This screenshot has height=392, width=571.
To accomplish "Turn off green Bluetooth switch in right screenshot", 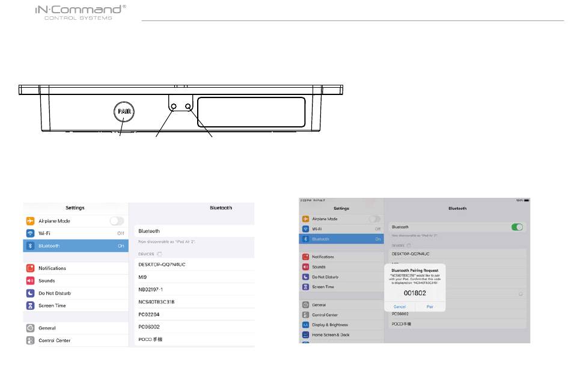I will click(x=517, y=227).
